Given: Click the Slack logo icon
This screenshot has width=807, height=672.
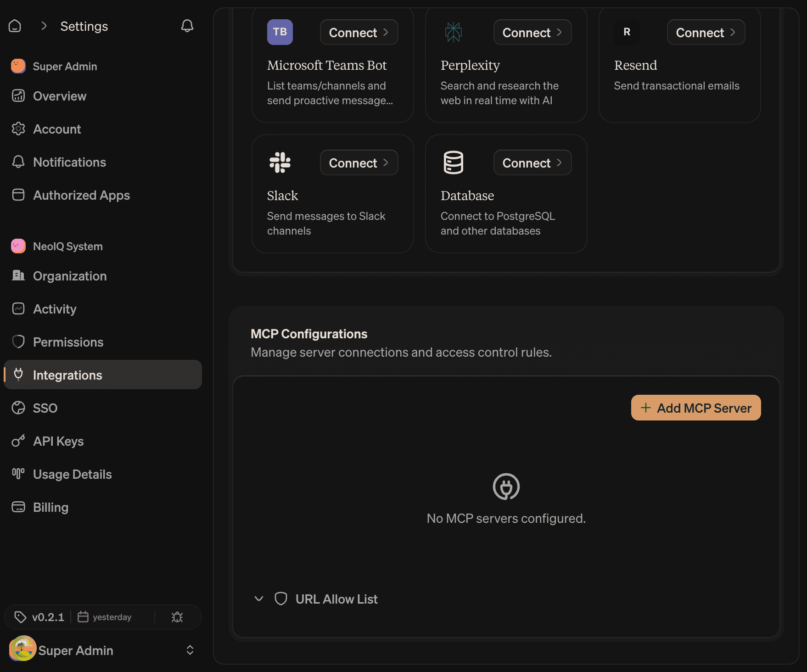Looking at the screenshot, I should (x=280, y=162).
